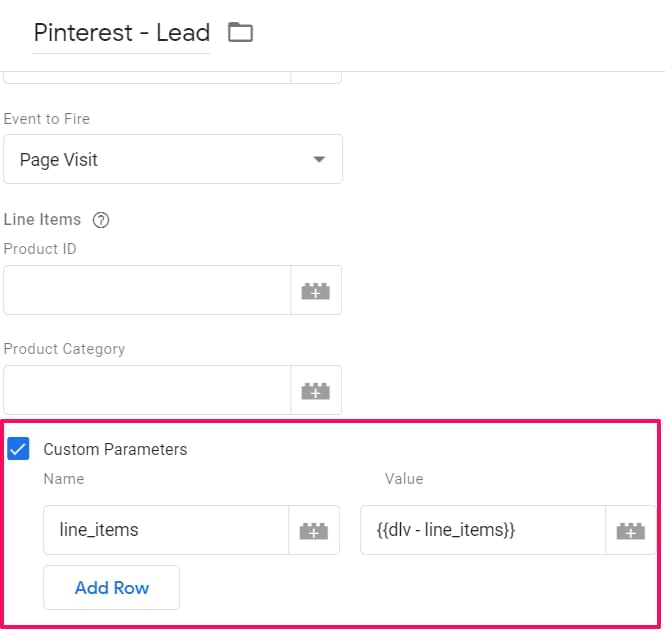The width and height of the screenshot is (665, 636).
Task: Open the Line Items help tooltip icon
Action: [101, 220]
